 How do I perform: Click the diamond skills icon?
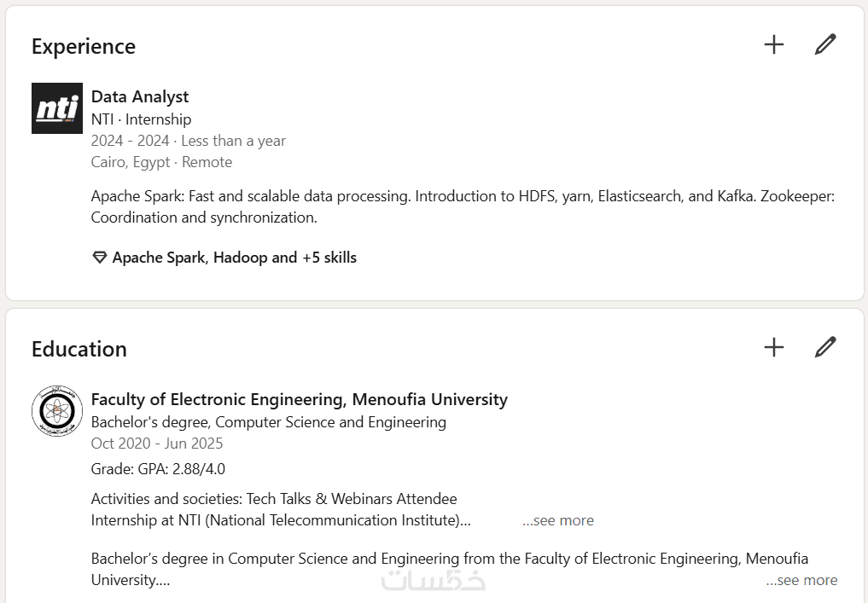pyautogui.click(x=100, y=258)
